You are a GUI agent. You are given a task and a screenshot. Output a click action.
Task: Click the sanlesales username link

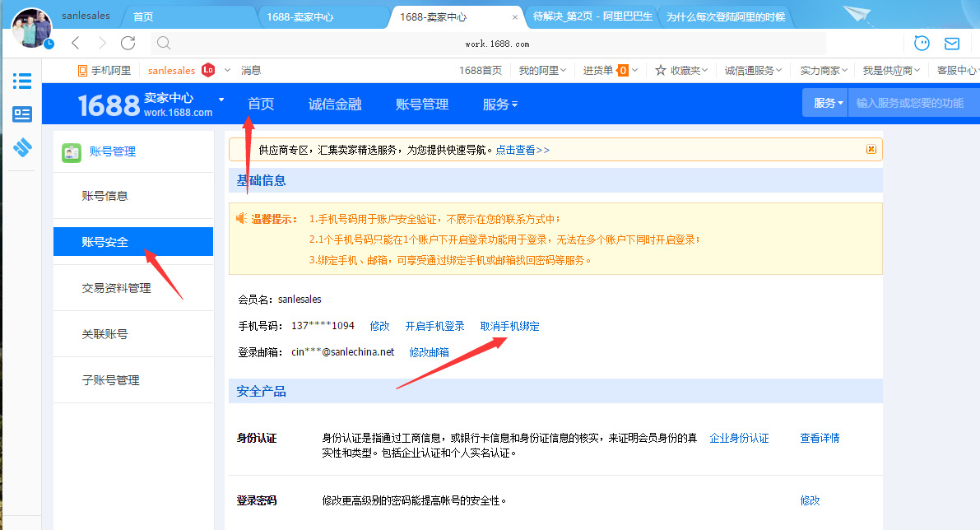(x=171, y=71)
